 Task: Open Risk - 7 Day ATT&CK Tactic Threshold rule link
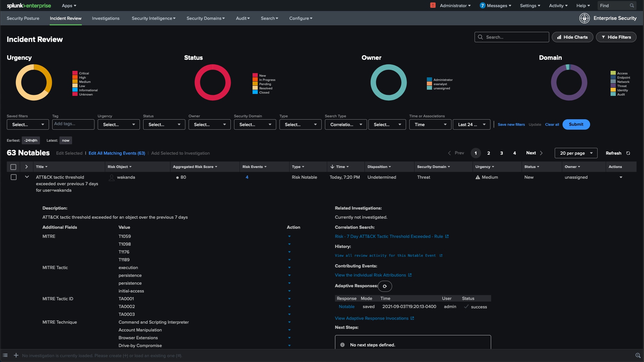coord(389,236)
